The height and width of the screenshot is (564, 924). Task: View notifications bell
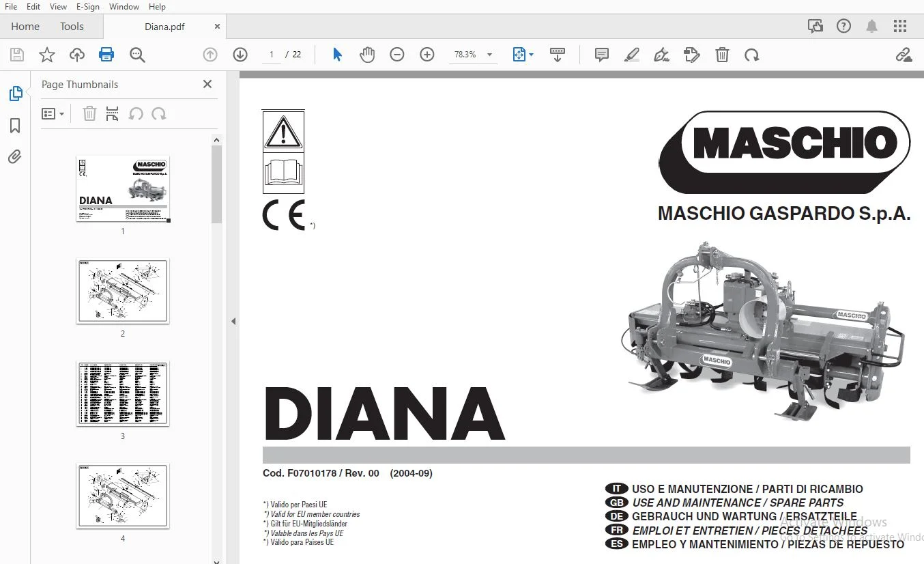click(871, 26)
